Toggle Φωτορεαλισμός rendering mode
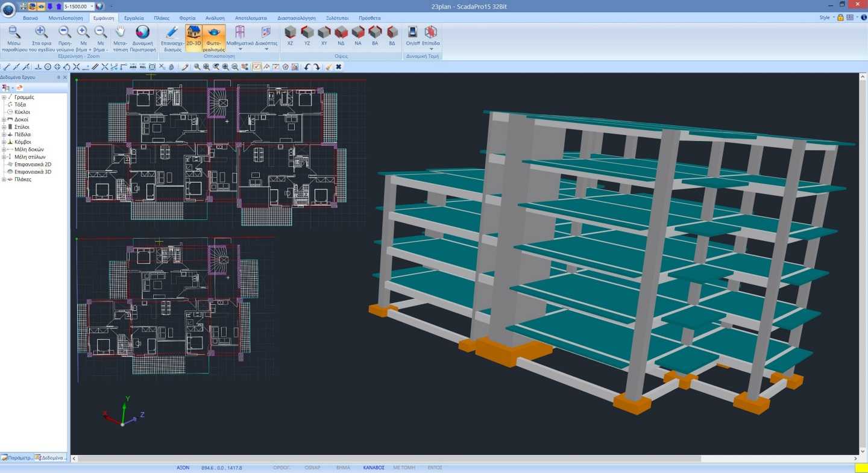The image size is (868, 473). click(x=215, y=37)
